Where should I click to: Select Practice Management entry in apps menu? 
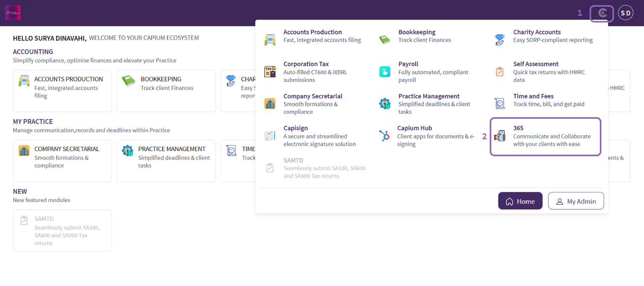(x=429, y=96)
